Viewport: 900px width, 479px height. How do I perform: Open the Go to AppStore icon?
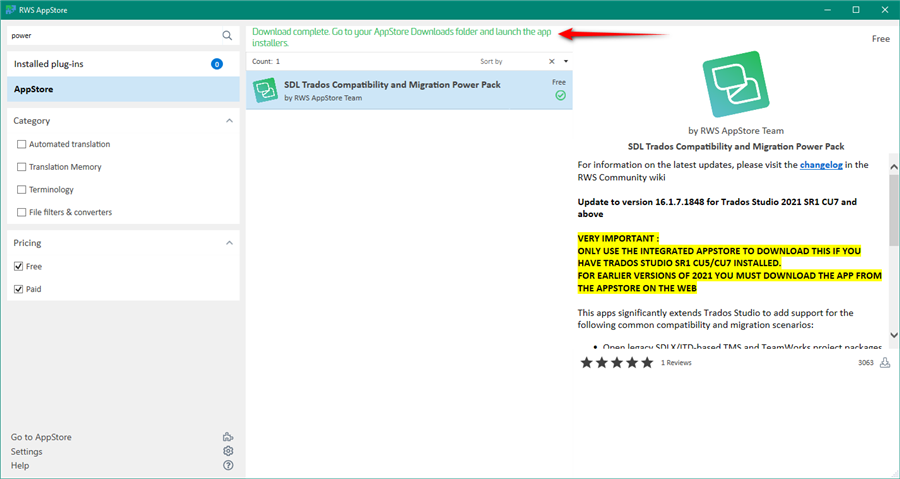pyautogui.click(x=228, y=437)
